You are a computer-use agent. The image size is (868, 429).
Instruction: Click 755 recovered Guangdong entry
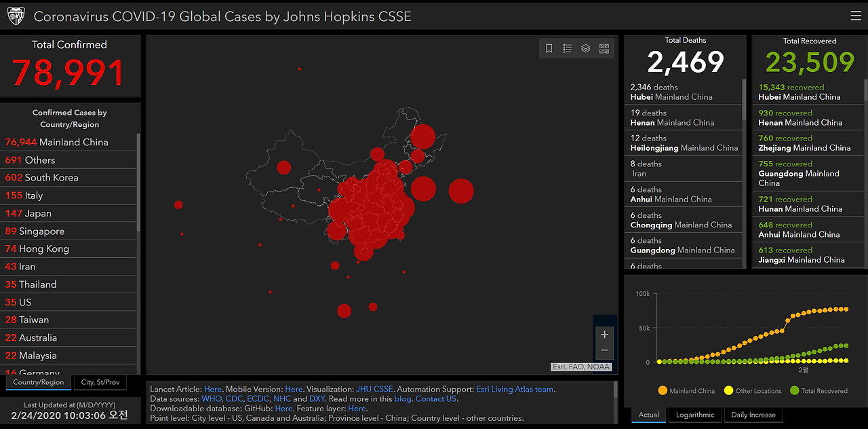click(x=808, y=173)
